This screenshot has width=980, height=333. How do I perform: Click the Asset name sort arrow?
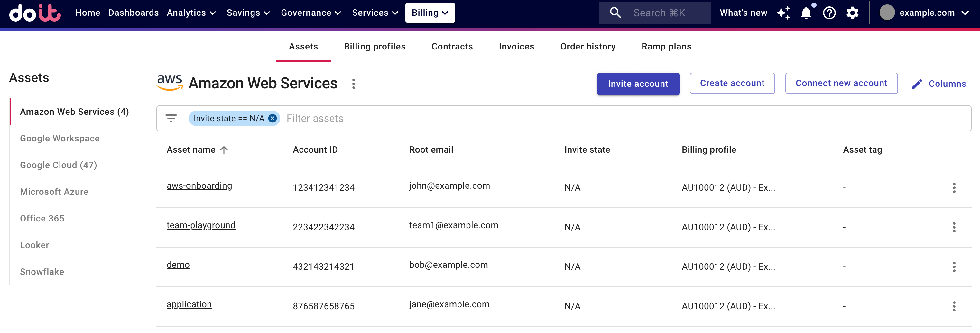[x=224, y=150]
